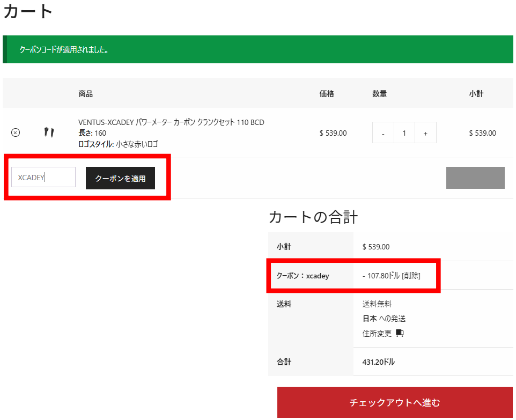The width and height of the screenshot is (516, 420).
Task: Click the 商品 column header
Action: 85,94
